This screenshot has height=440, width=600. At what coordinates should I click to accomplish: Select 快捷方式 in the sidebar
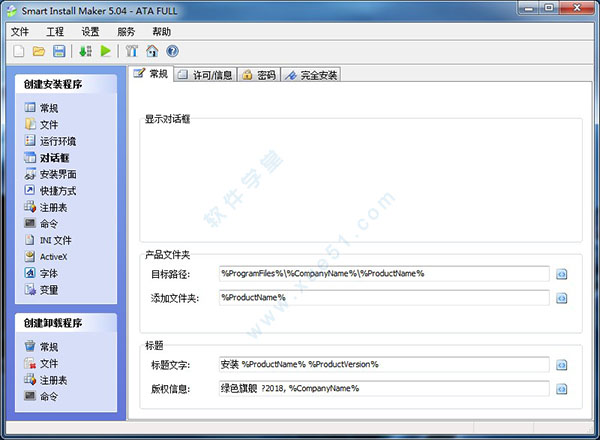pos(57,190)
